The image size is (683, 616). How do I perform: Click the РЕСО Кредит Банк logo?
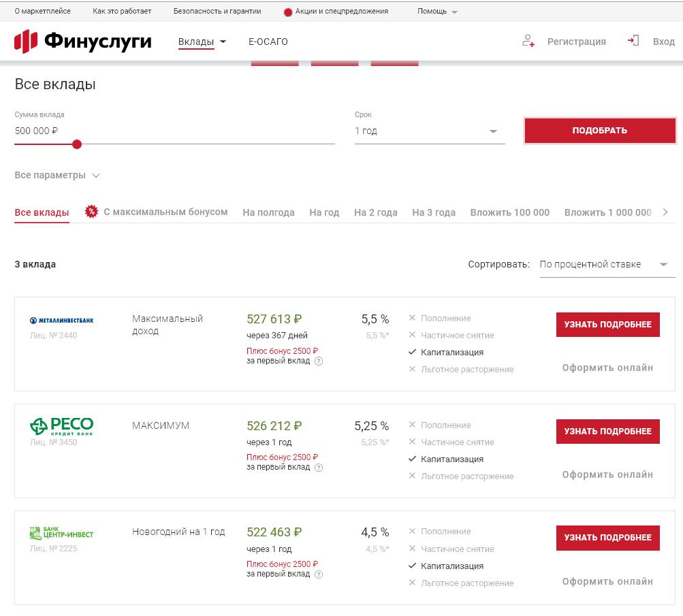pyautogui.click(x=62, y=426)
